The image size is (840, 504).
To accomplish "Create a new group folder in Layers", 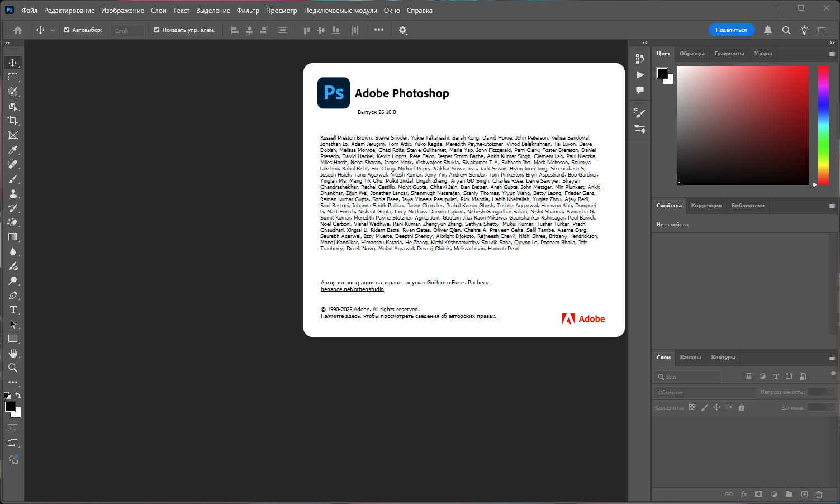I will click(x=789, y=494).
